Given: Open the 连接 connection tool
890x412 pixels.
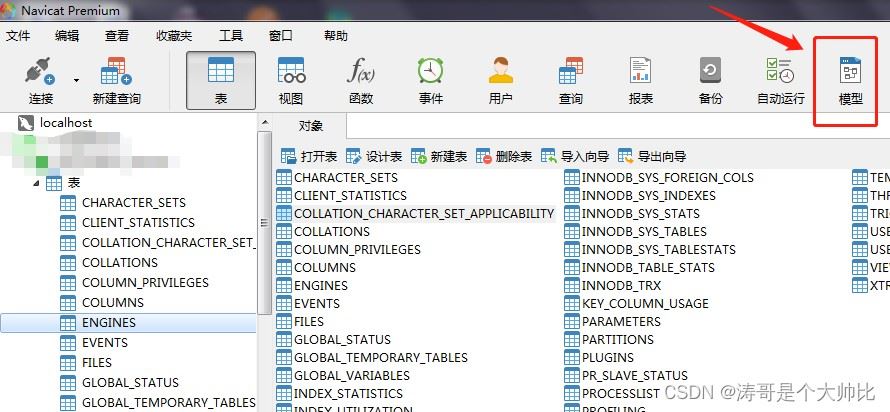Looking at the screenshot, I should (x=41, y=81).
